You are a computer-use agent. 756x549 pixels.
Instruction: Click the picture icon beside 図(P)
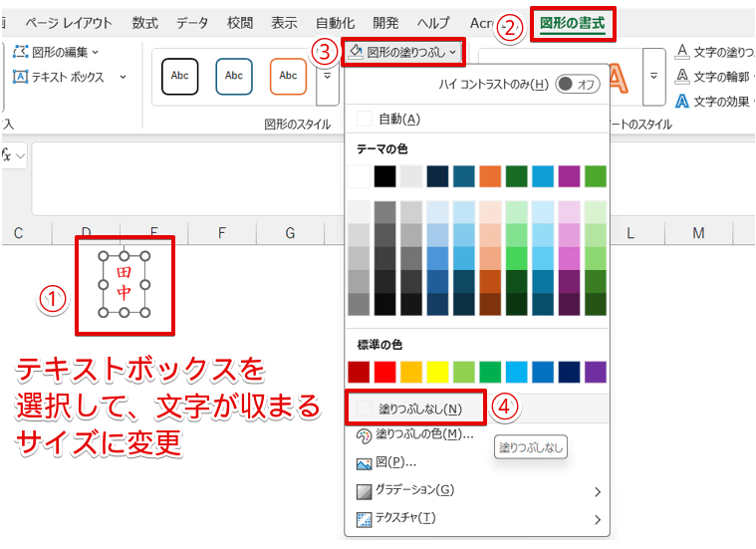coord(364,463)
